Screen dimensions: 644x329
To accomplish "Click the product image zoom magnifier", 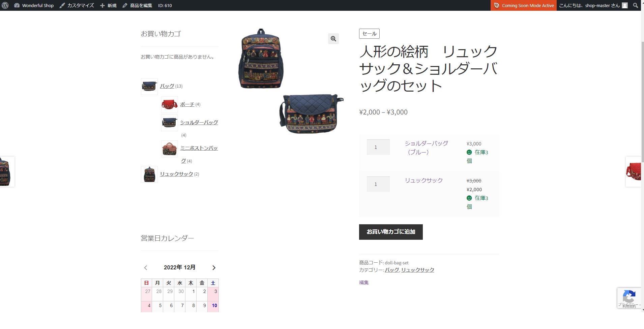I will click(x=333, y=39).
